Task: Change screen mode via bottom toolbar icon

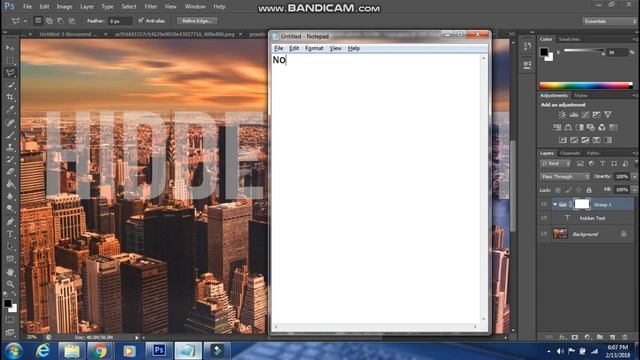Action: pos(10,332)
